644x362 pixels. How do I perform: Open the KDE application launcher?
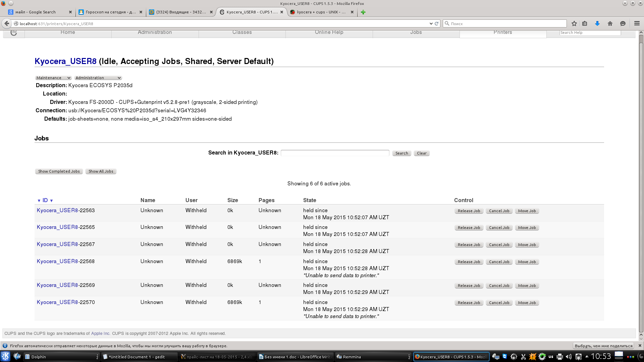click(6, 357)
